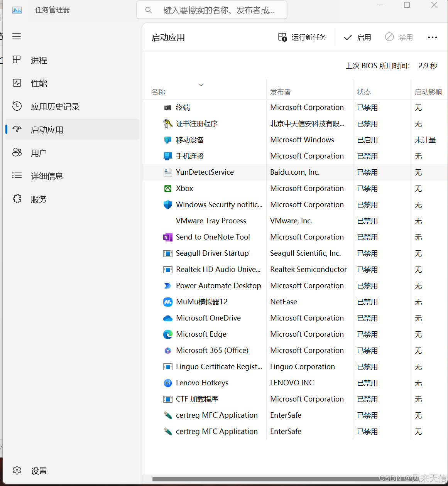Image resolution: width=448 pixels, height=486 pixels.
Task: Click the search magnifier icon
Action: [148, 10]
